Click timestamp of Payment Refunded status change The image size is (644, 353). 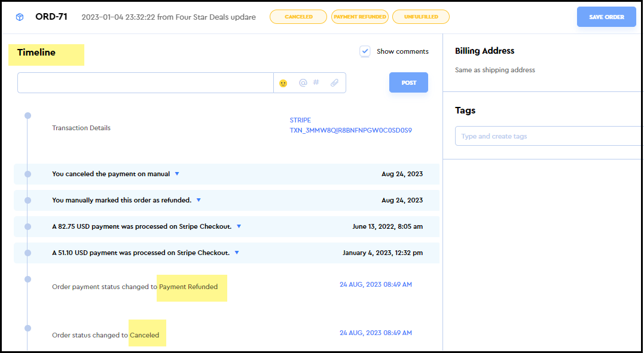coord(376,285)
